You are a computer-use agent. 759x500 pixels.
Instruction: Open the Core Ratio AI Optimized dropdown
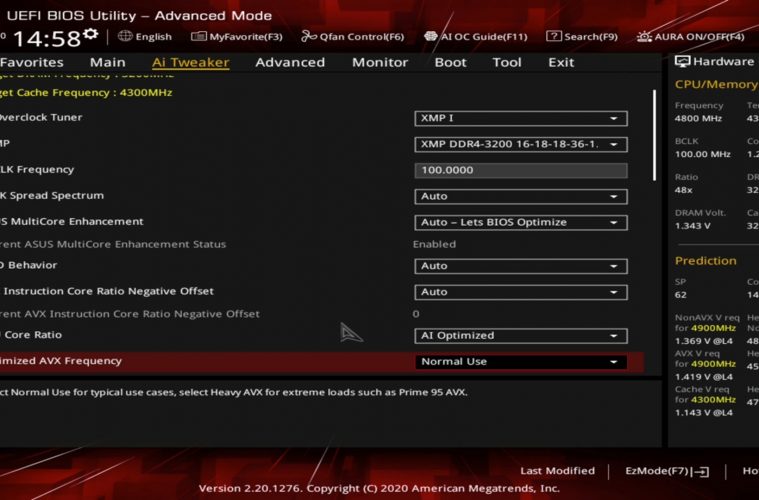coord(521,336)
